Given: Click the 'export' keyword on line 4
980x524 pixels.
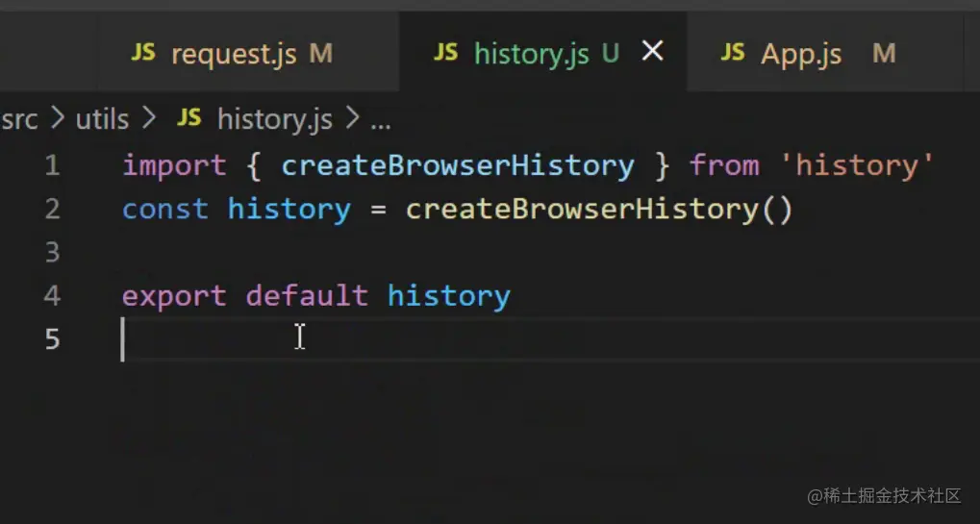Looking at the screenshot, I should [174, 297].
